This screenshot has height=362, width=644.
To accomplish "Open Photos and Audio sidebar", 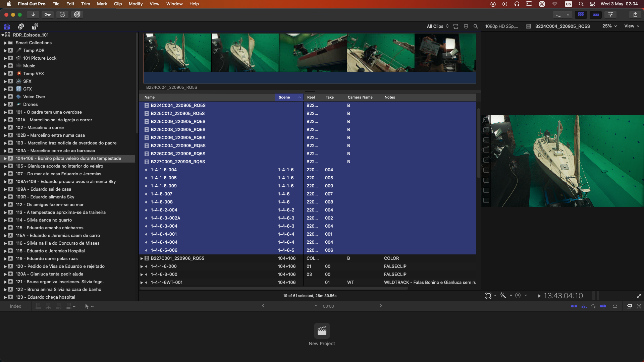I will (x=21, y=26).
